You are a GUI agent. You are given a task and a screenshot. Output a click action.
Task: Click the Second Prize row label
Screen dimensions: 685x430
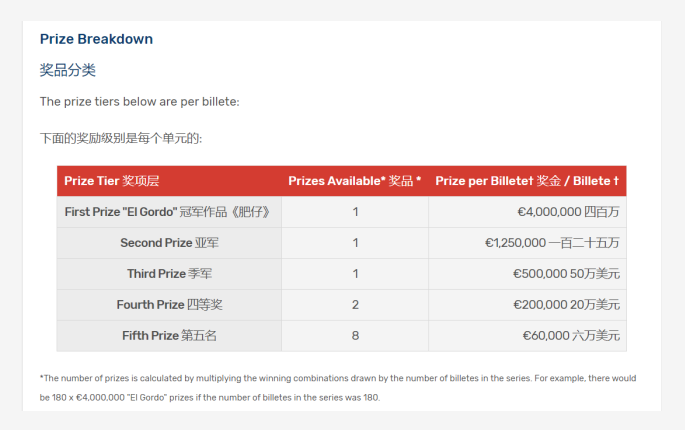point(169,243)
